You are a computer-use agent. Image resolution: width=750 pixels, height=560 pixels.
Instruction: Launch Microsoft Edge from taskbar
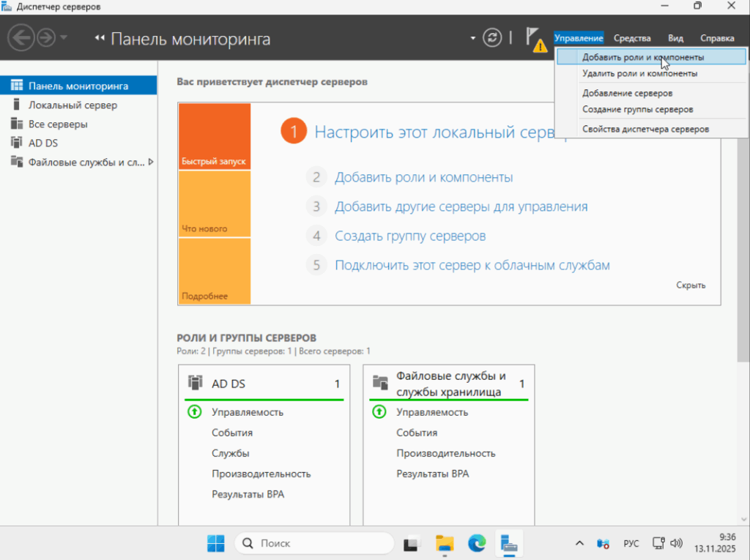click(x=477, y=543)
